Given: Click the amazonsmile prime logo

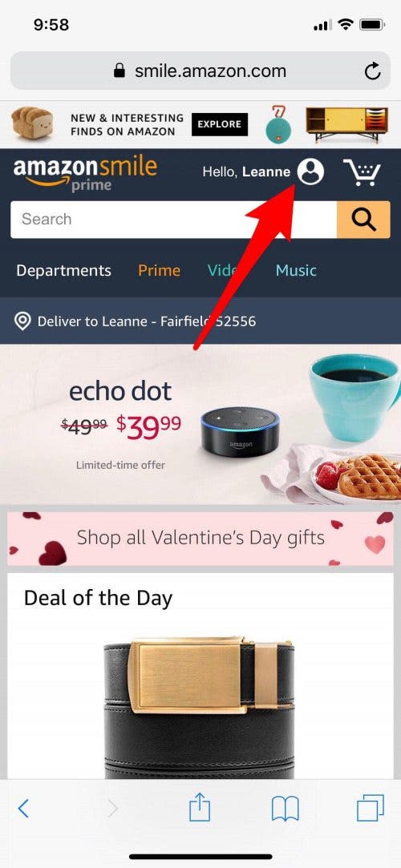Looking at the screenshot, I should point(85,173).
